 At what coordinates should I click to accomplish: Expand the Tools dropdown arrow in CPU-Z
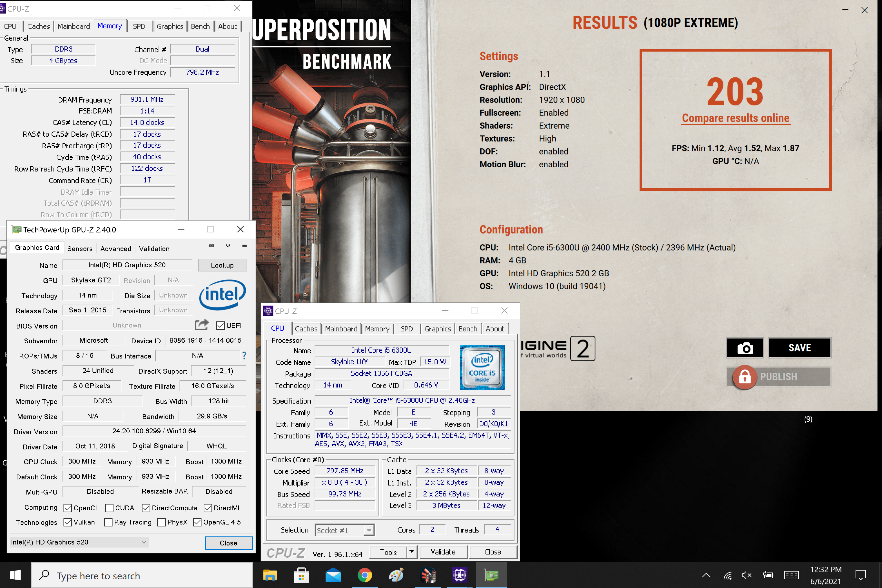[x=412, y=552]
